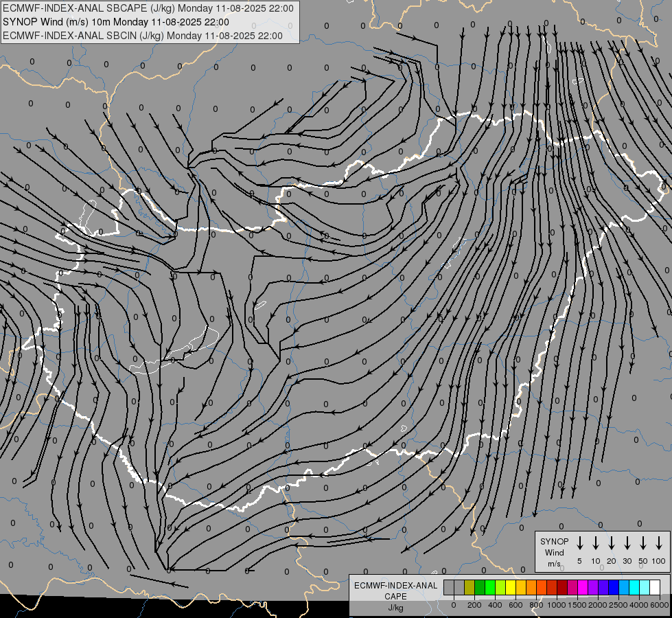Select the dark green CAPE swatch
Viewport: 672px width, 618px height.
coord(480,587)
